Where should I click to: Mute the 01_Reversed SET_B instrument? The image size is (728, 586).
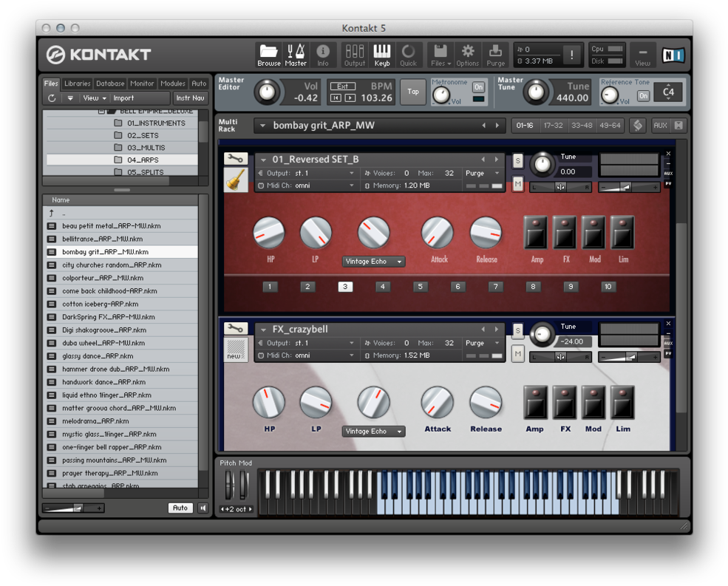pyautogui.click(x=517, y=185)
